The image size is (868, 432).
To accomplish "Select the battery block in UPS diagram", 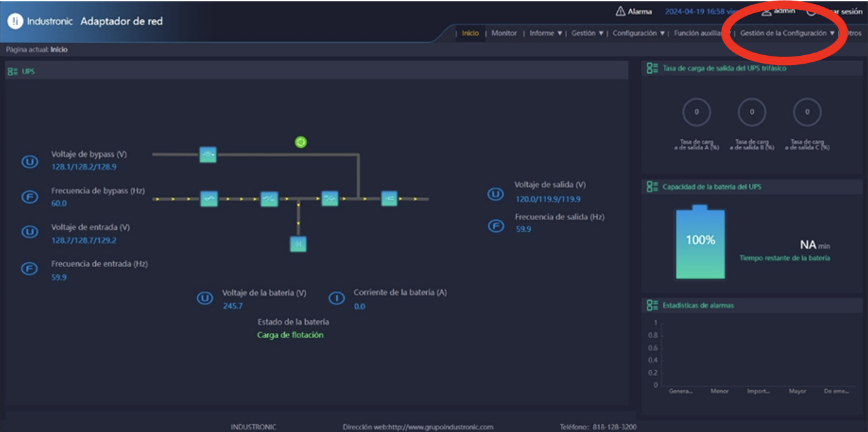I will coord(298,244).
